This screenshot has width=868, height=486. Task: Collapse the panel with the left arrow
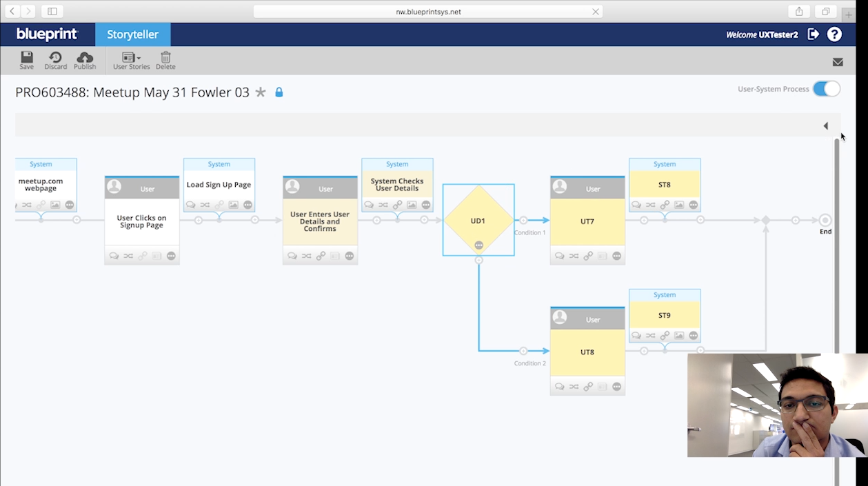[x=825, y=125]
